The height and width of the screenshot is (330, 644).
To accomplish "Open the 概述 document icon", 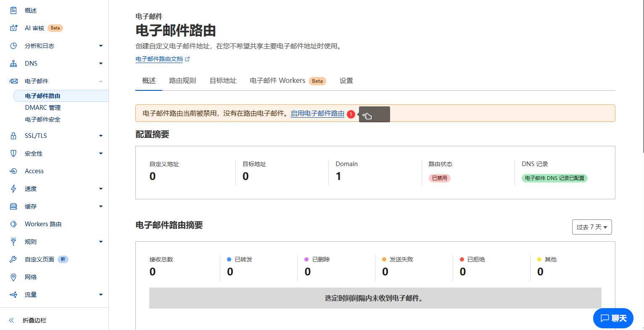I will tap(13, 10).
